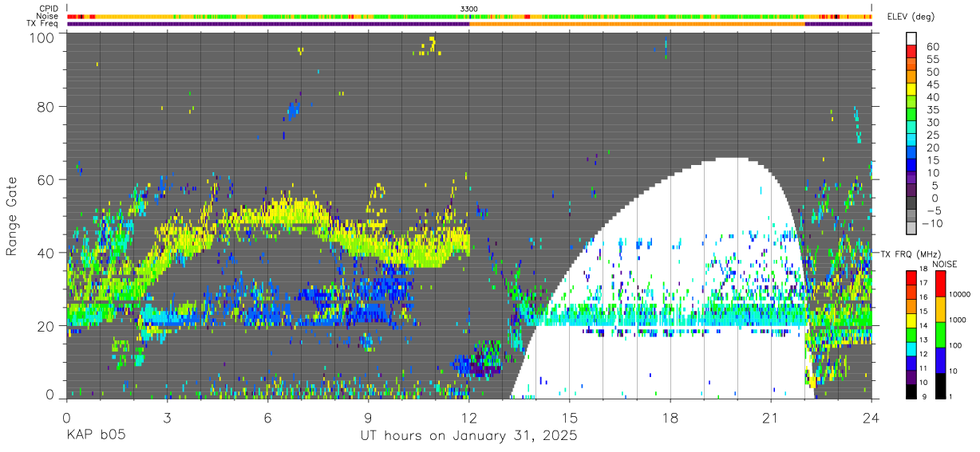Image resolution: width=980 pixels, height=452 pixels.
Task: Click the purple segment of TX Freq bar before 12 UT
Action: (x=267, y=25)
